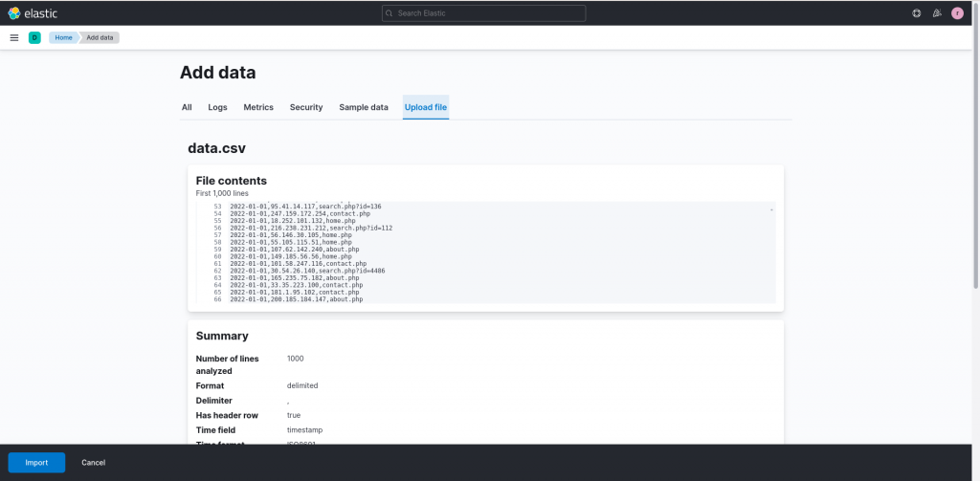
Task: Click the Add data breadcrumb
Action: click(100, 37)
